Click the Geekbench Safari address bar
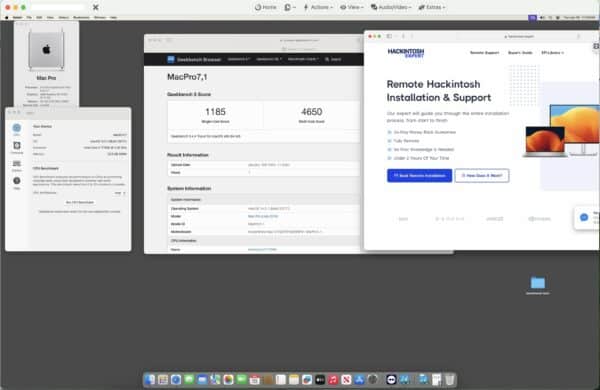 (x=299, y=40)
